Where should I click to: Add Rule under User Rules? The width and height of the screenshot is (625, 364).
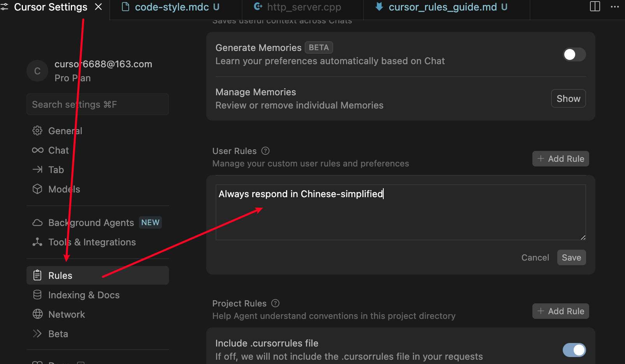point(560,159)
